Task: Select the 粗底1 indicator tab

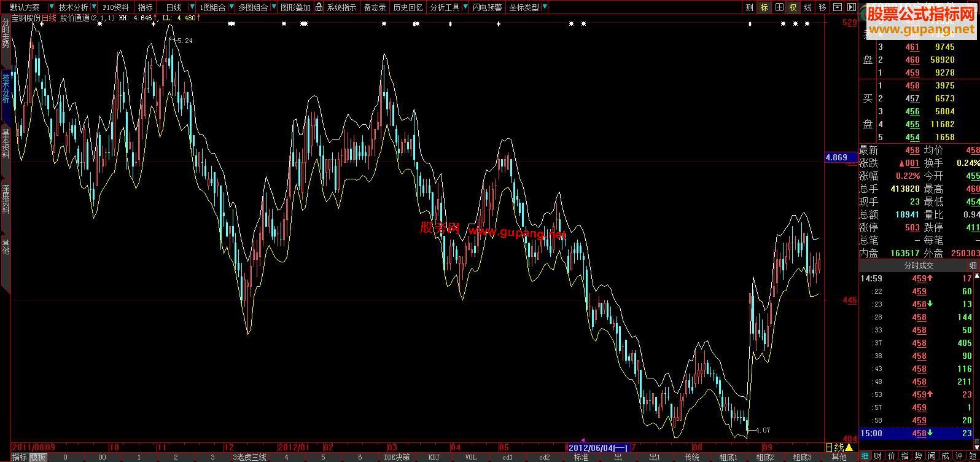Action: 729,457
